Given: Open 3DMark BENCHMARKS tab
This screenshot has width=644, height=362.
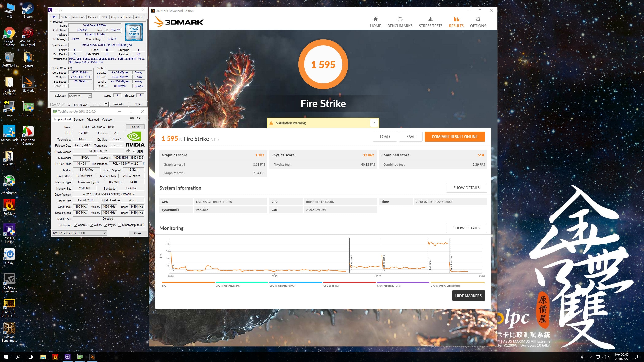Looking at the screenshot, I should 400,22.
